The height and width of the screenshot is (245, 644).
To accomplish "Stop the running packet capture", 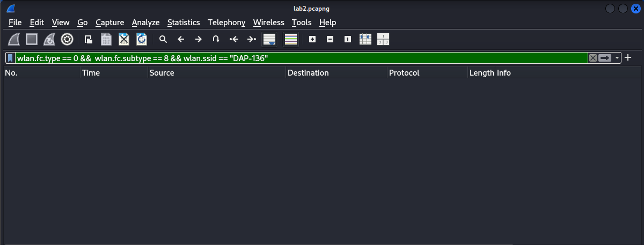I will (x=32, y=39).
